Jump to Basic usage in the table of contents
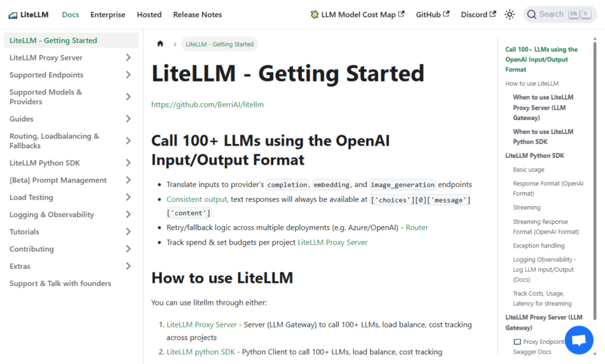Image resolution: width=605 pixels, height=364 pixels. tap(528, 170)
